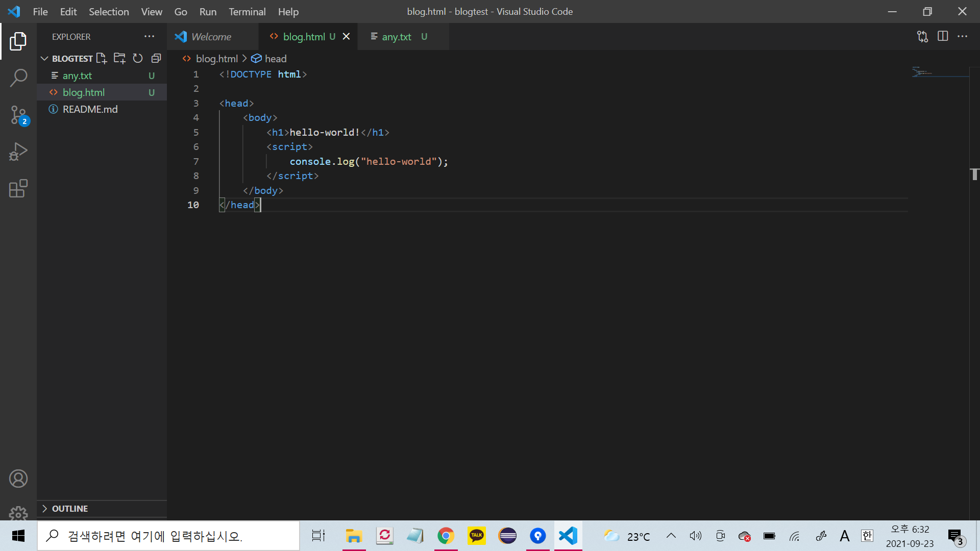Collapse all folders in explorer
Image resolution: width=980 pixels, height=551 pixels.
coord(156,58)
